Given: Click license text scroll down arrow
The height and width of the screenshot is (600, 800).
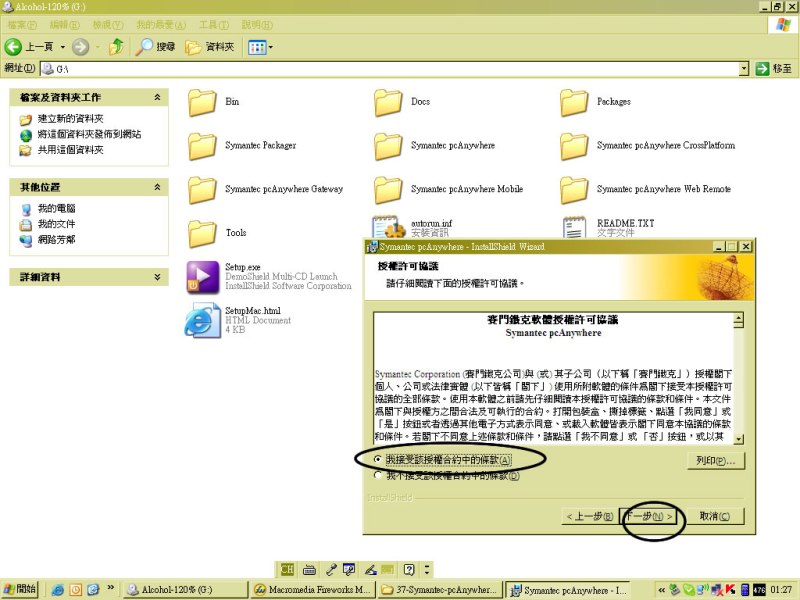Looking at the screenshot, I should pyautogui.click(x=739, y=438).
